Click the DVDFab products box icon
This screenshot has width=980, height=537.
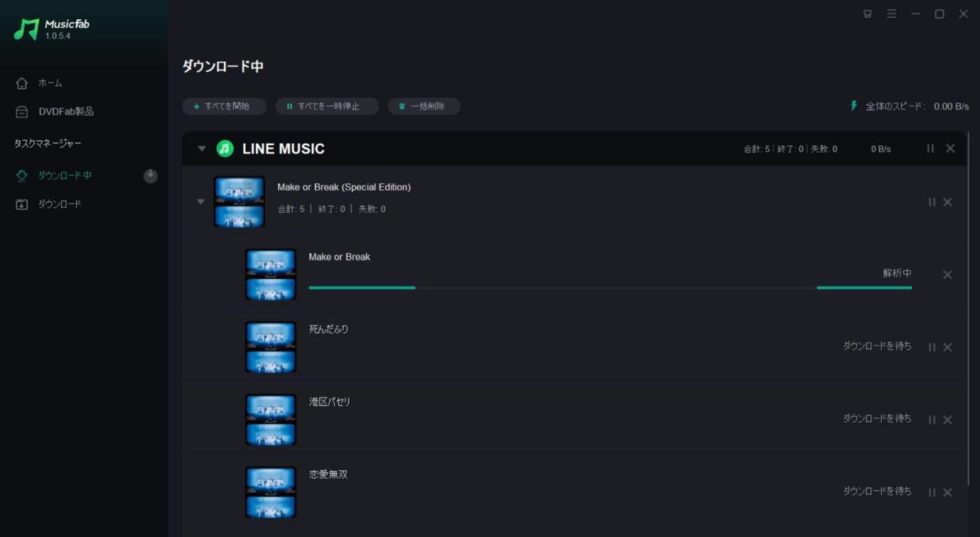click(22, 112)
